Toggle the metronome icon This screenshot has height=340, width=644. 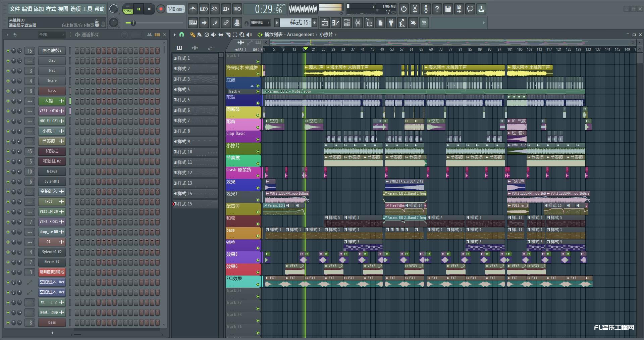pos(193,9)
